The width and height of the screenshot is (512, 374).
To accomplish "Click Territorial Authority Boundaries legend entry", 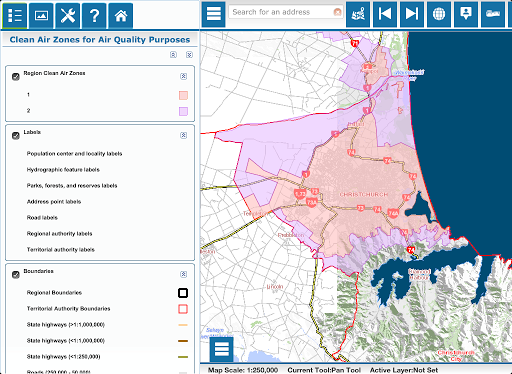I will (x=68, y=309).
